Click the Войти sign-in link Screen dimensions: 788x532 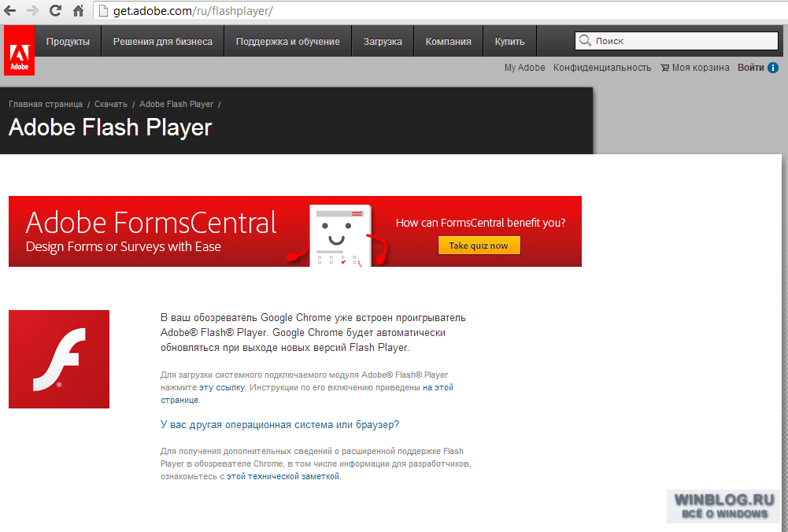[751, 68]
